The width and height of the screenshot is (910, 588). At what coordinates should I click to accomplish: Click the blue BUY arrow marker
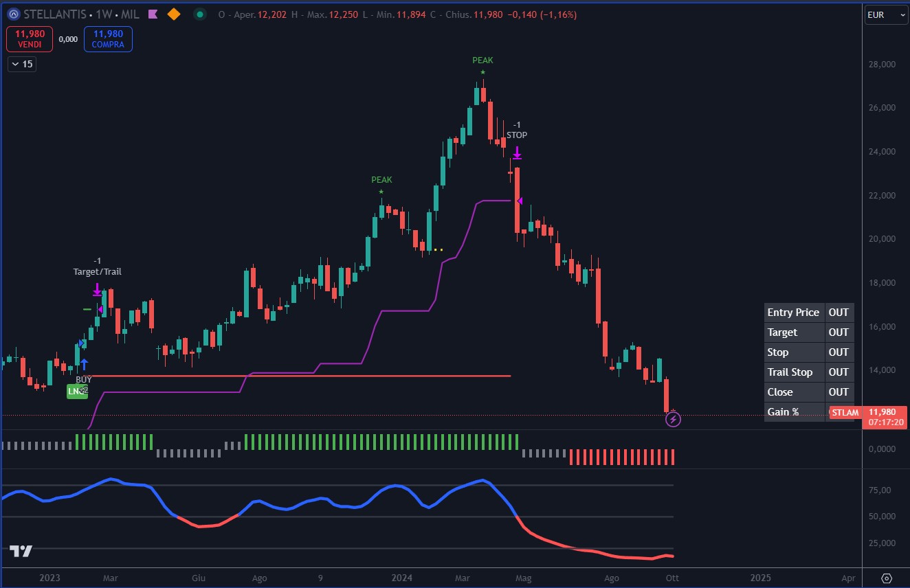tap(84, 364)
